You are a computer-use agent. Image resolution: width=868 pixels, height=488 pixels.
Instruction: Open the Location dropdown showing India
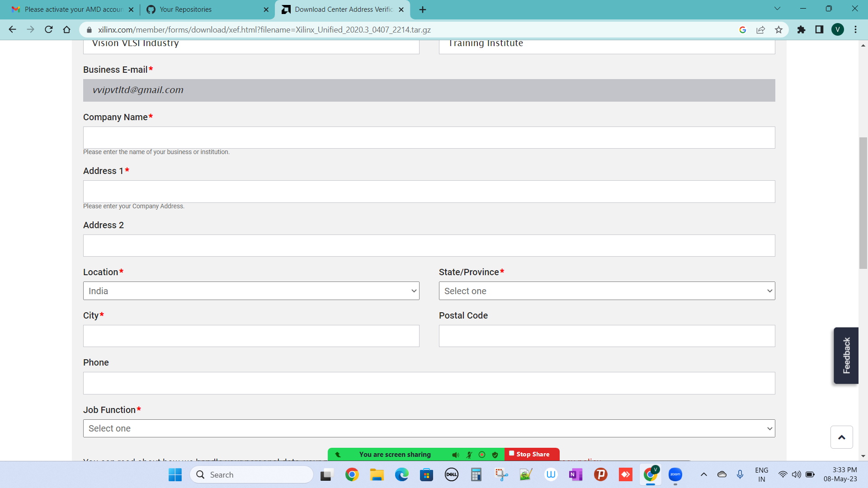251,291
